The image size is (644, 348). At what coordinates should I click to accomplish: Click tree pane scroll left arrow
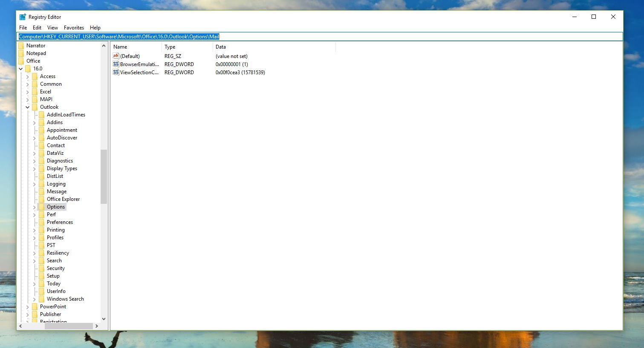(20, 326)
